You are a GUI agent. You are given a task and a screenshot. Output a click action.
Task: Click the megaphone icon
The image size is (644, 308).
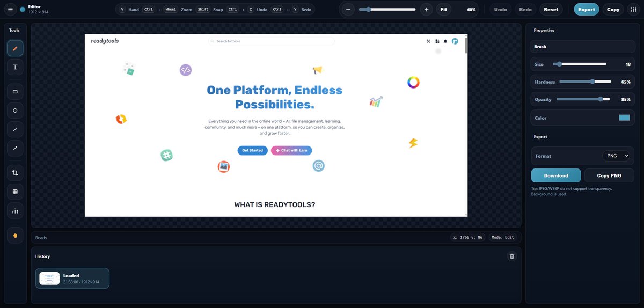pyautogui.click(x=317, y=70)
